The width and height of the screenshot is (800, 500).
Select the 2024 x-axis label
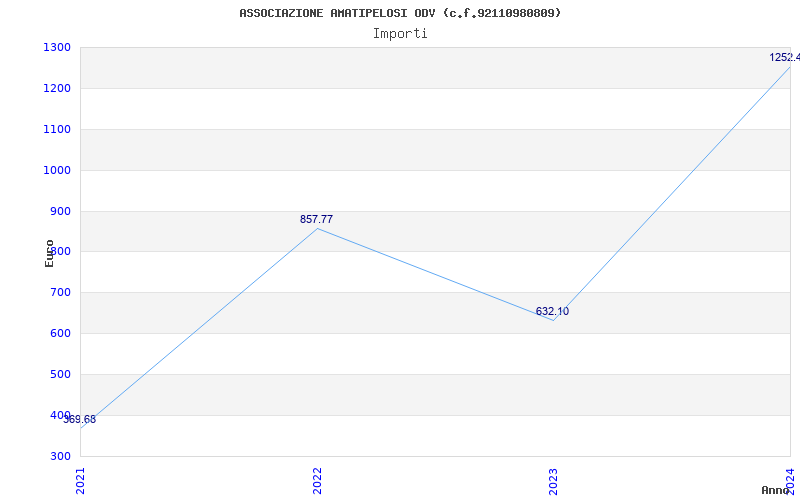(790, 481)
